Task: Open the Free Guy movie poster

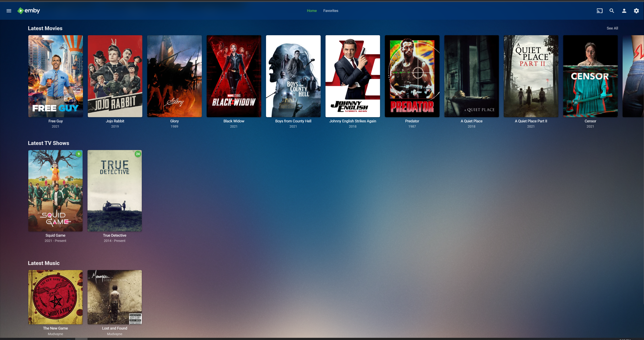Action: coord(55,76)
